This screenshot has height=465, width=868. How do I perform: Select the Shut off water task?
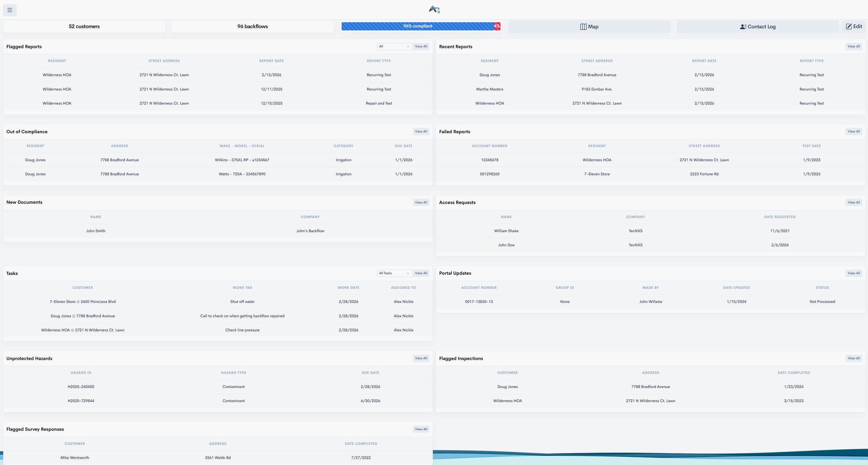[242, 302]
